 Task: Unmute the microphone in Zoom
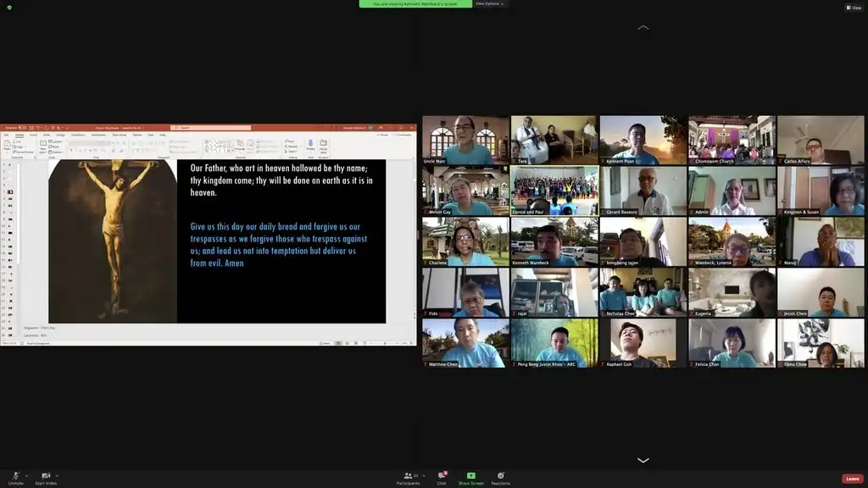click(15, 478)
